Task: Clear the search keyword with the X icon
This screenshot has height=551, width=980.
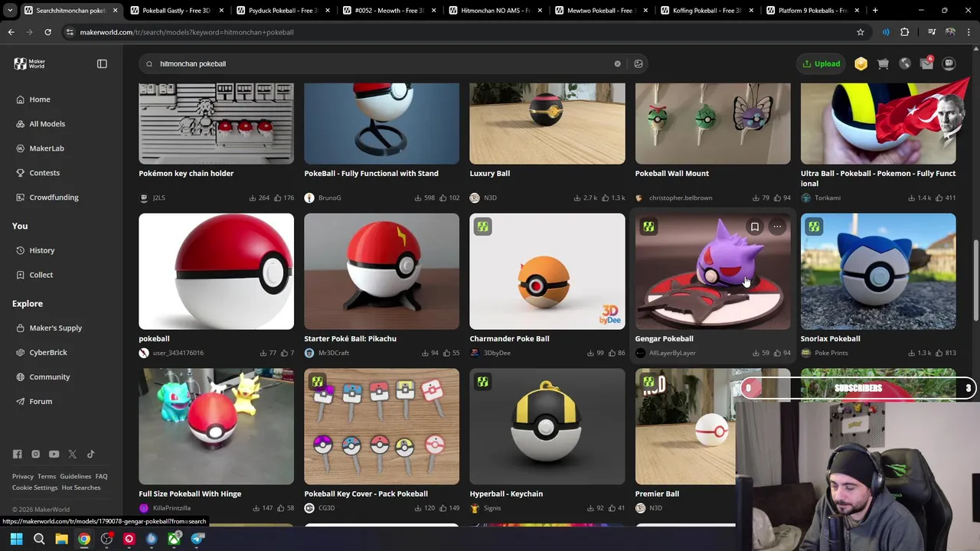Action: 617,64
